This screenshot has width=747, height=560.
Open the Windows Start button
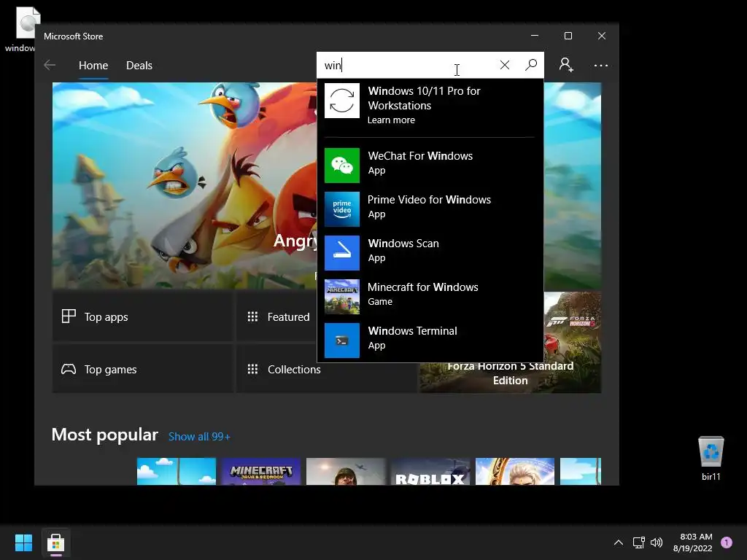point(23,542)
